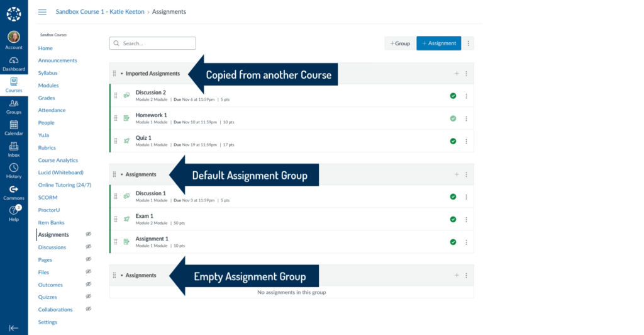Collapse the global navigation sidebar arrow
Viewport: 644px width, 335px height.
[14, 327]
